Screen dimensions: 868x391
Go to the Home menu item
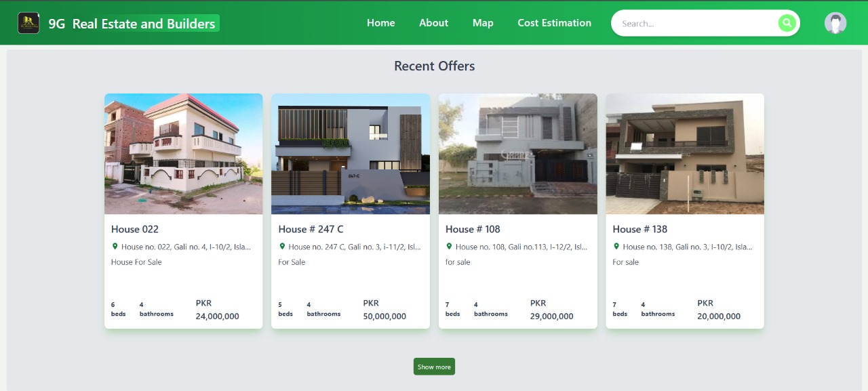pyautogui.click(x=380, y=23)
